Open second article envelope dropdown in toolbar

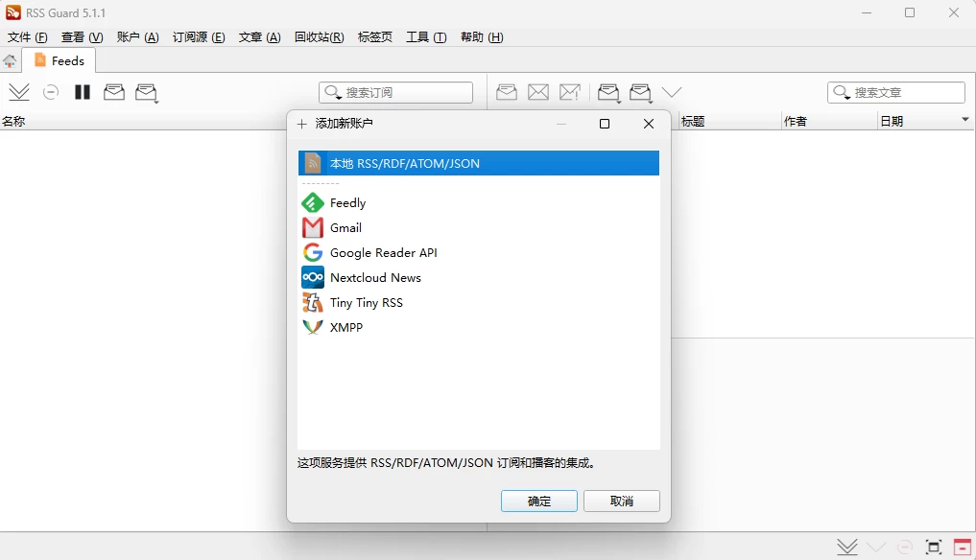point(640,93)
